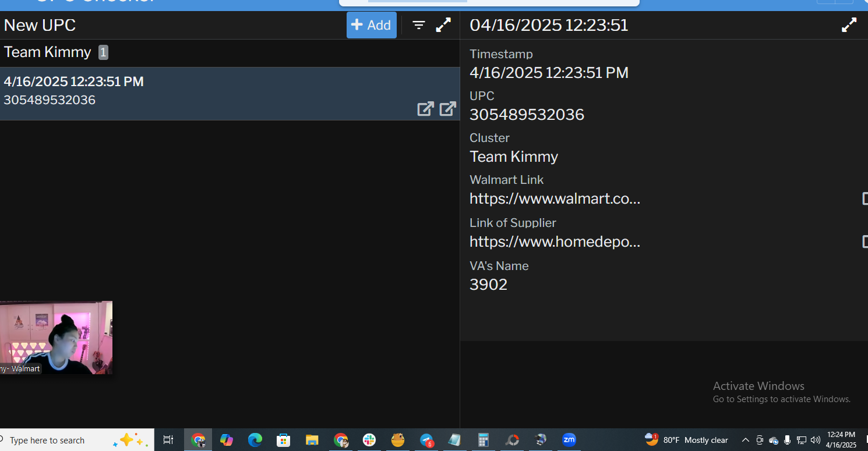Open Telegram from the taskbar
Screen dimensions: 868x451
tap(426, 440)
